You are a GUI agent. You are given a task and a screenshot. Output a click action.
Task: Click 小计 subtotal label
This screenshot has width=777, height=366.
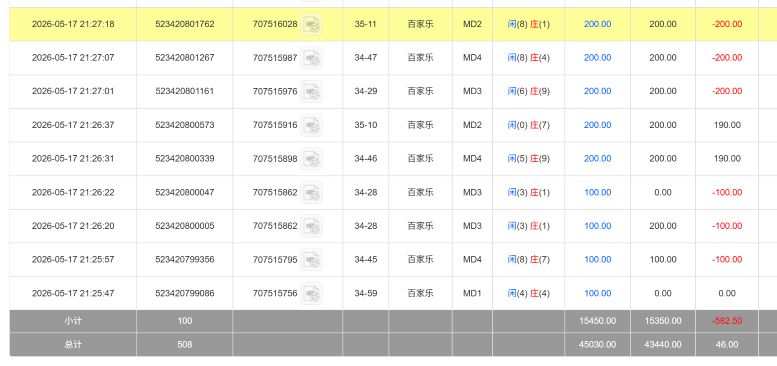coord(73,321)
